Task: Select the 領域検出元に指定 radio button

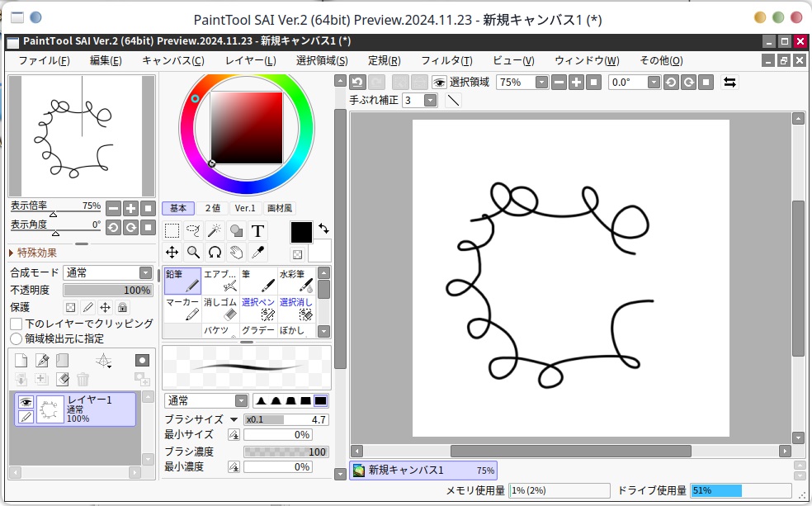Action: (17, 338)
